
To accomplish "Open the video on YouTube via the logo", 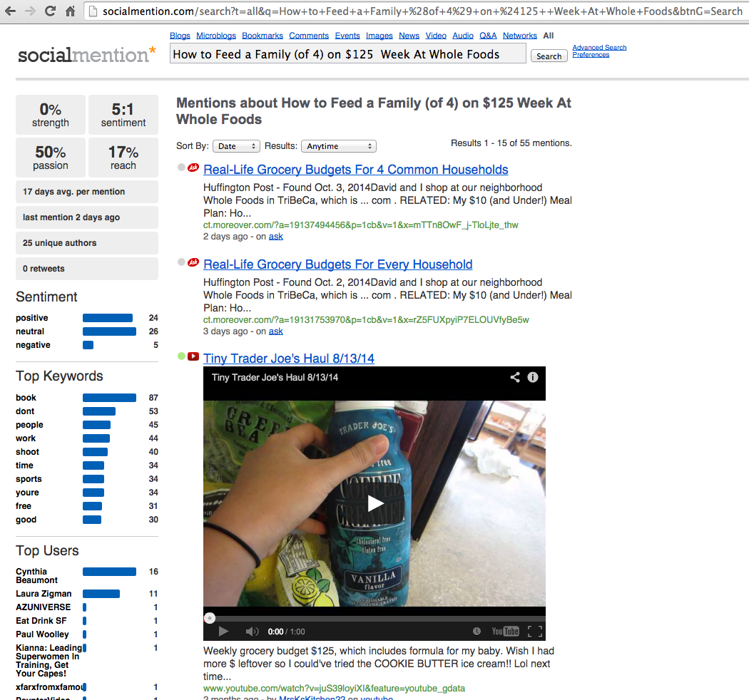I will [x=505, y=632].
